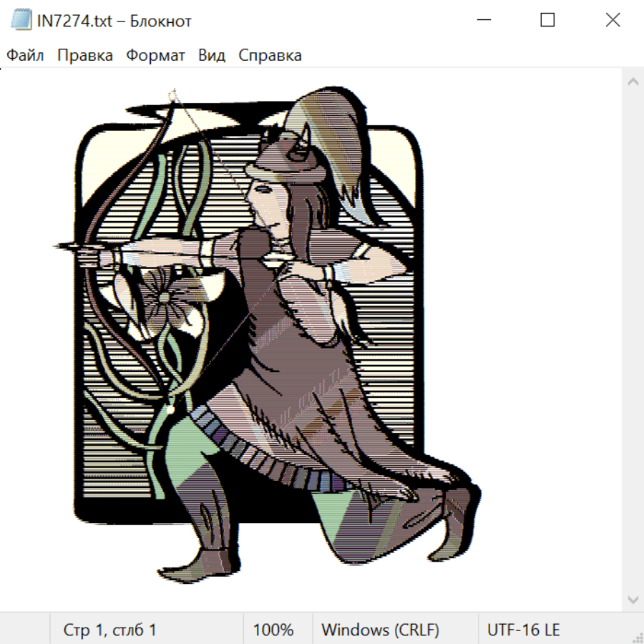The width and height of the screenshot is (644, 644).
Task: Maximize the Блокнот window
Action: coord(547,21)
